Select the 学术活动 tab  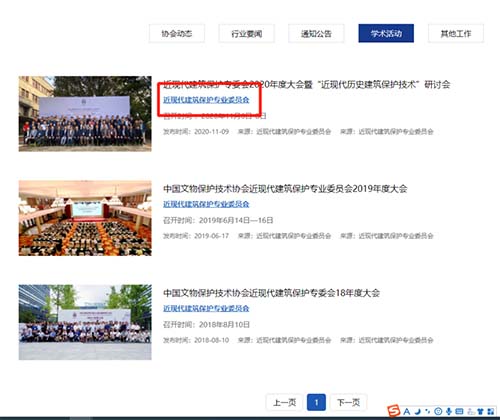(x=386, y=33)
